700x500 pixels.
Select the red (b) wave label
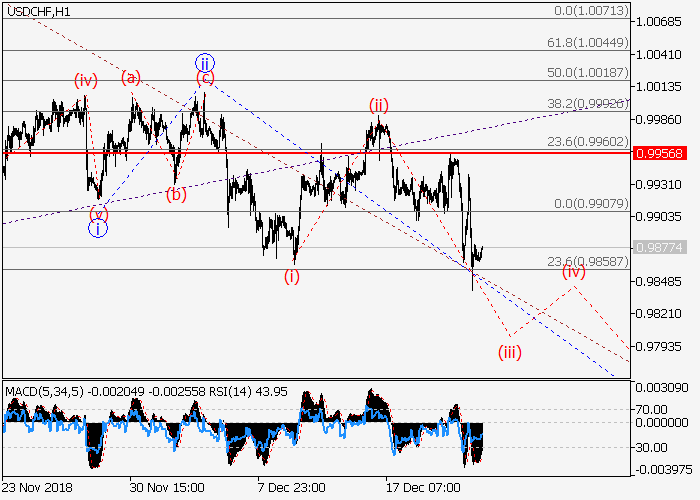[176, 195]
